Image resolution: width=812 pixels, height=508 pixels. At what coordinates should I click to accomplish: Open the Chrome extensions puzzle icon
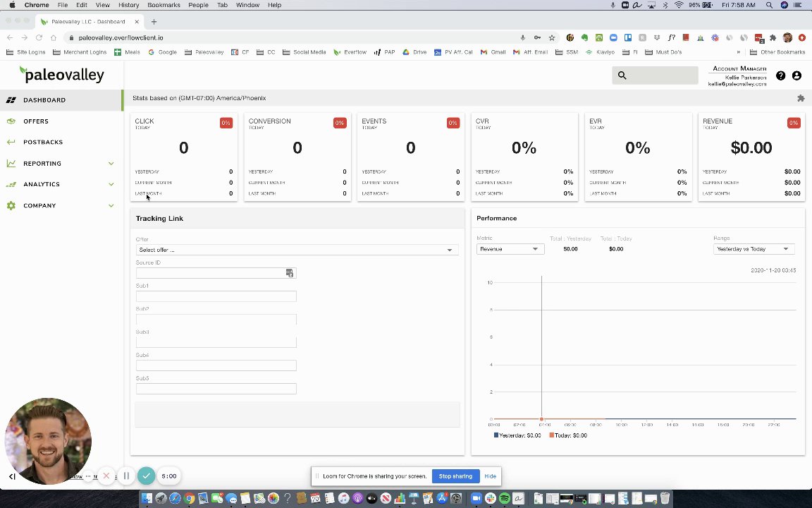[x=773, y=38]
